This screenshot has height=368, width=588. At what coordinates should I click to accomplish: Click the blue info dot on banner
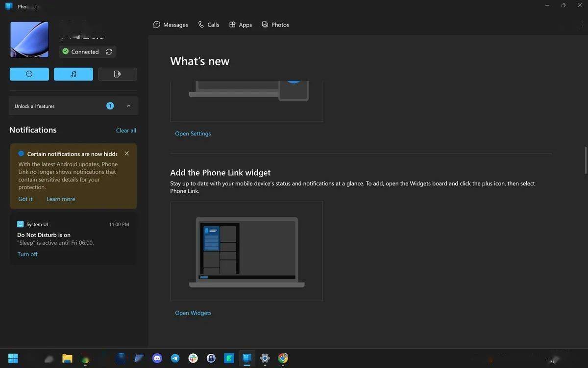pos(21,154)
